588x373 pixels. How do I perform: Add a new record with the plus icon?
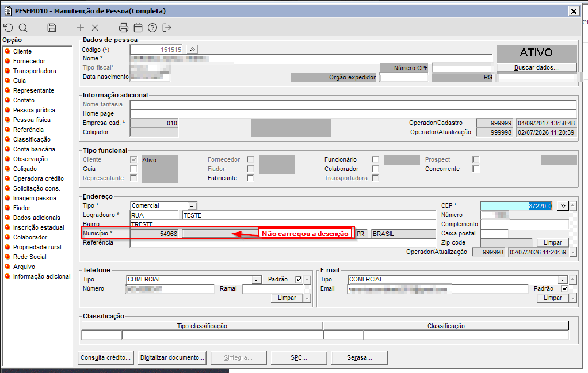pyautogui.click(x=80, y=28)
